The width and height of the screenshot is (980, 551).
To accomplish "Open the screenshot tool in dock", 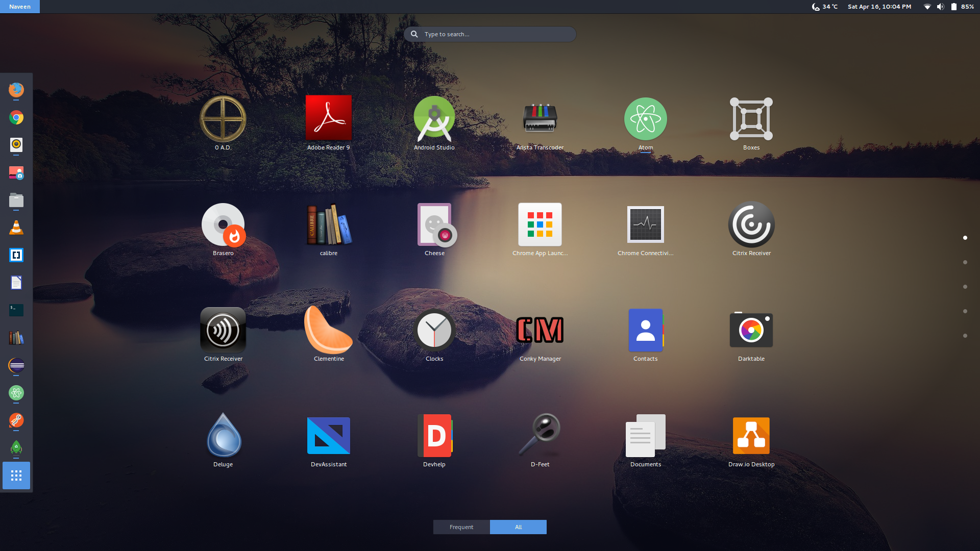I will [16, 173].
